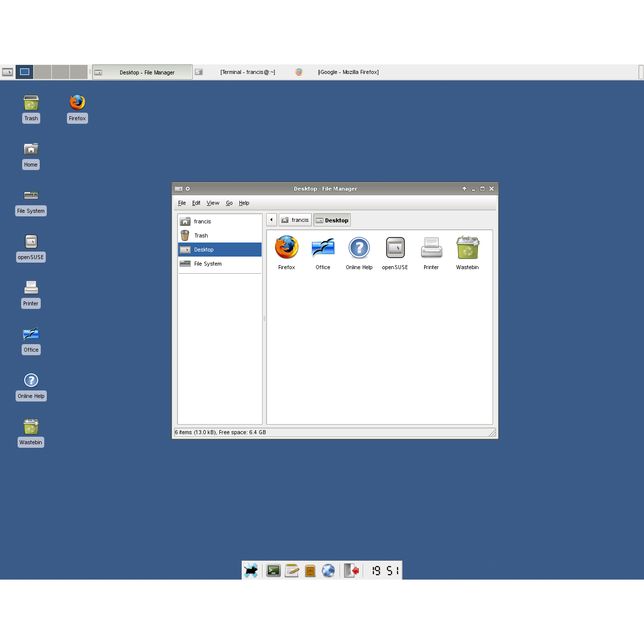
Task: Open the View menu in the file manager
Action: (x=213, y=203)
